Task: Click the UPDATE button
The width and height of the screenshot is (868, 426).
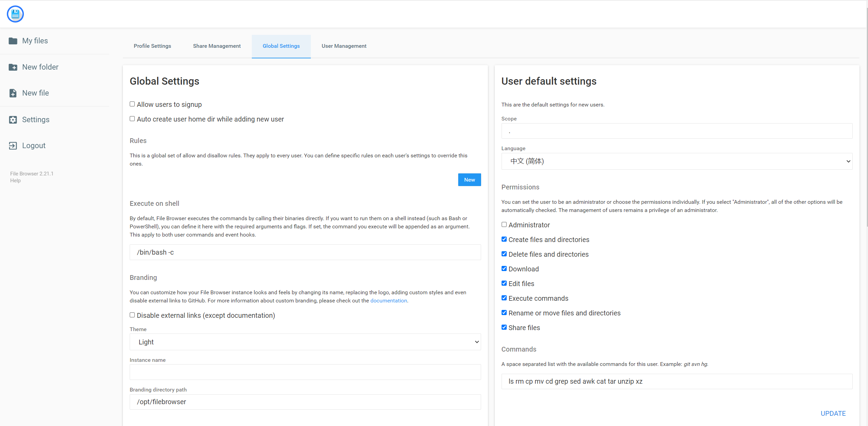Action: 833,413
